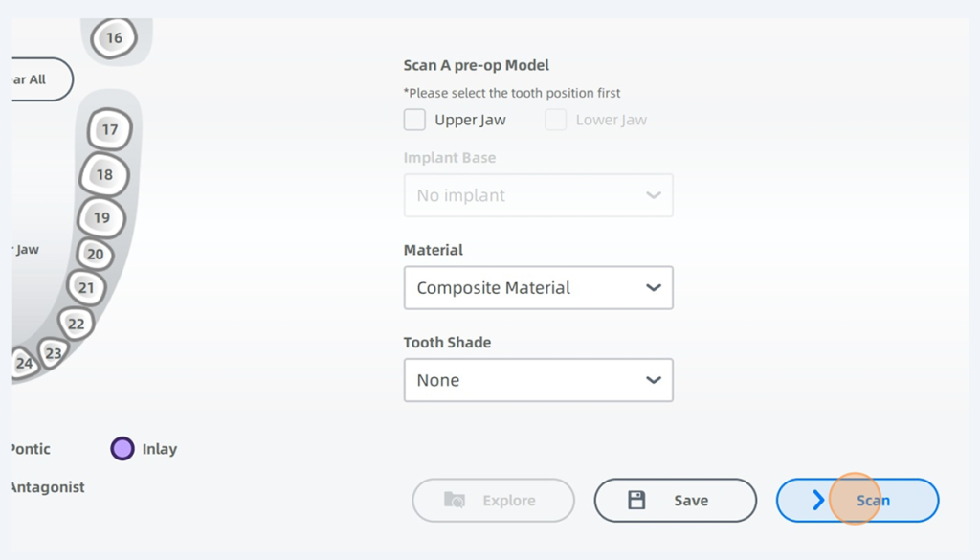Expand the Material dropdown
This screenshot has height=560, width=980.
pos(538,287)
